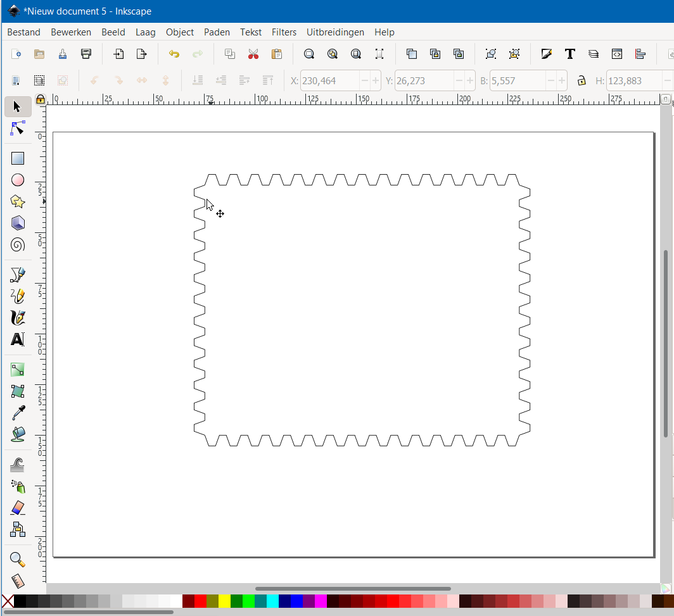
Task: Set no color using the X swatch
Action: pos(7,601)
